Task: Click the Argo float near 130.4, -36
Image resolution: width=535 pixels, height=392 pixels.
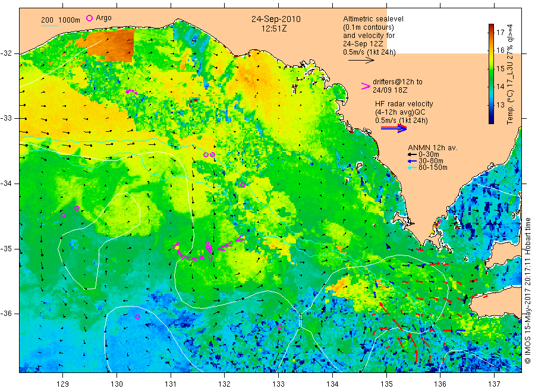Action: (137, 317)
